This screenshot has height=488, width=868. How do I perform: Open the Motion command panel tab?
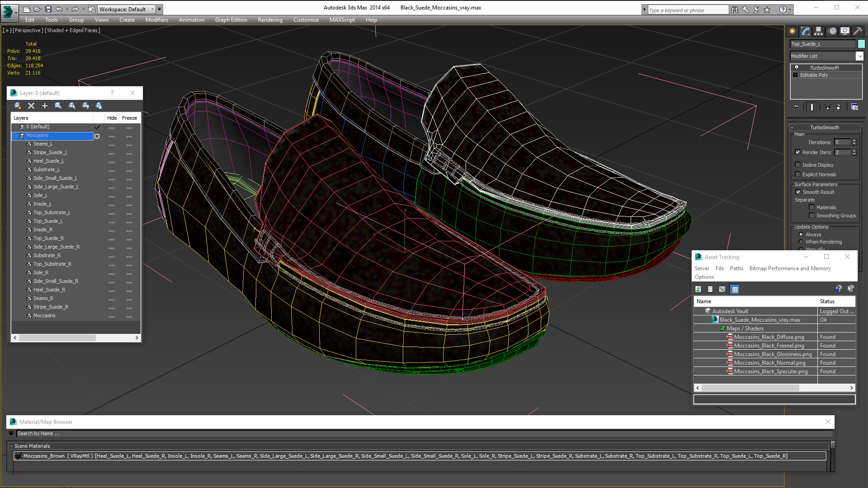coord(832,31)
